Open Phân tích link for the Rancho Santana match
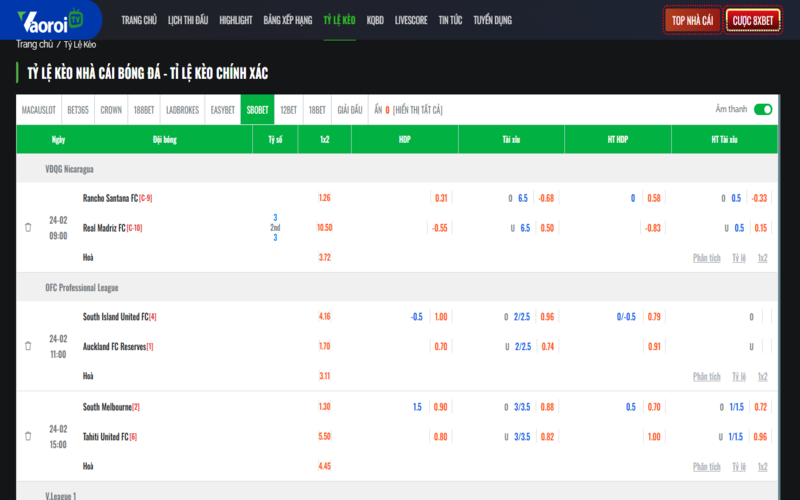This screenshot has height=500, width=800. coord(706,258)
